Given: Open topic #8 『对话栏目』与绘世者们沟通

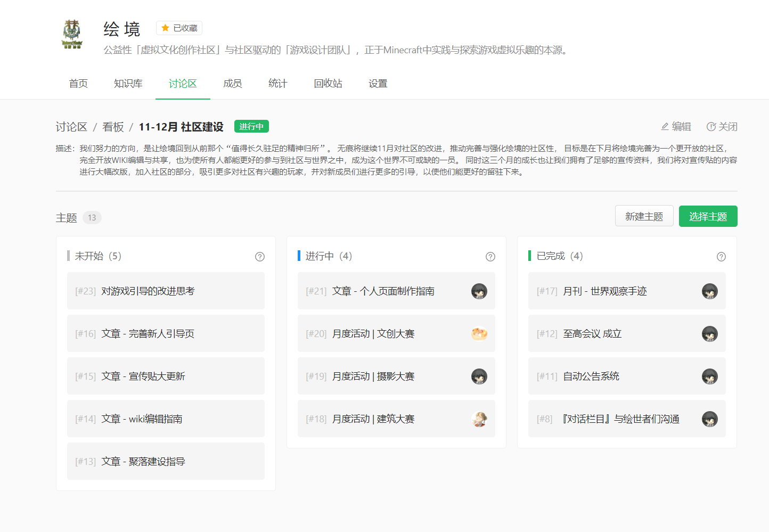Looking at the screenshot, I should click(x=627, y=419).
